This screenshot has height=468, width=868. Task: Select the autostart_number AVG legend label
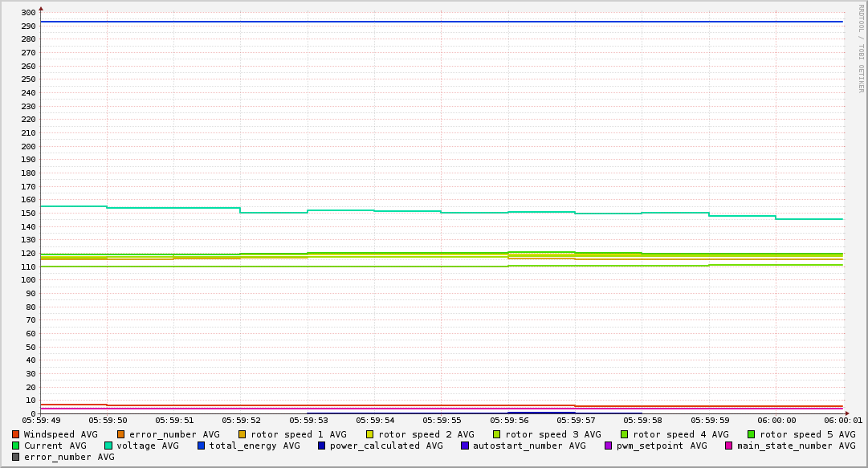[528, 446]
